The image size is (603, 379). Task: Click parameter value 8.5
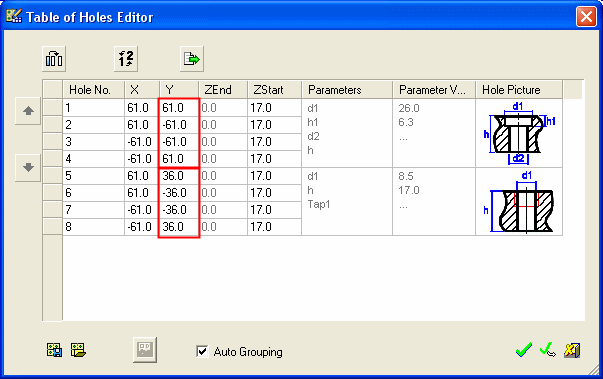tap(406, 176)
